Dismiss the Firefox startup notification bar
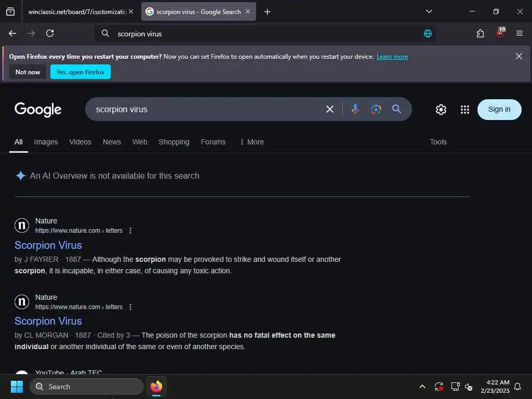 pos(519,56)
